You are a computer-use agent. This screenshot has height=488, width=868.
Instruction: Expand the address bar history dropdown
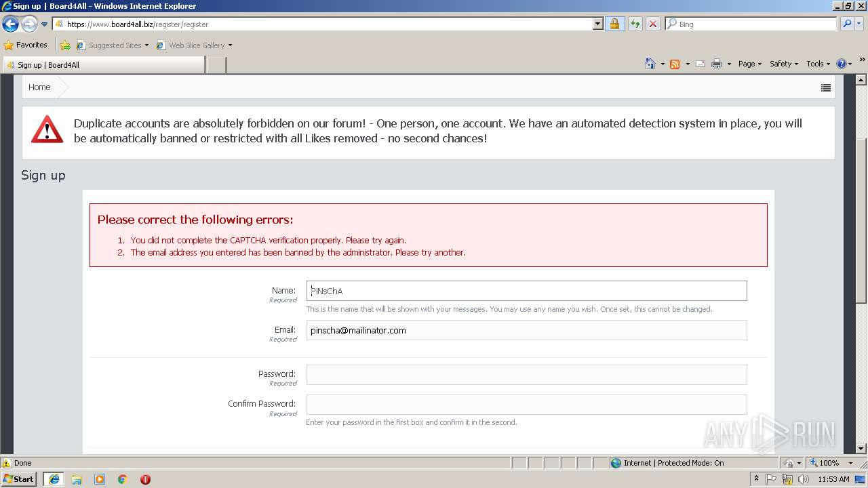click(x=597, y=24)
